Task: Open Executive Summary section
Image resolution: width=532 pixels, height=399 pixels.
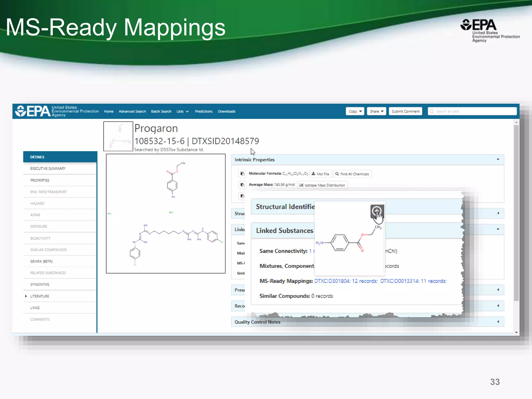Action: (x=60, y=169)
